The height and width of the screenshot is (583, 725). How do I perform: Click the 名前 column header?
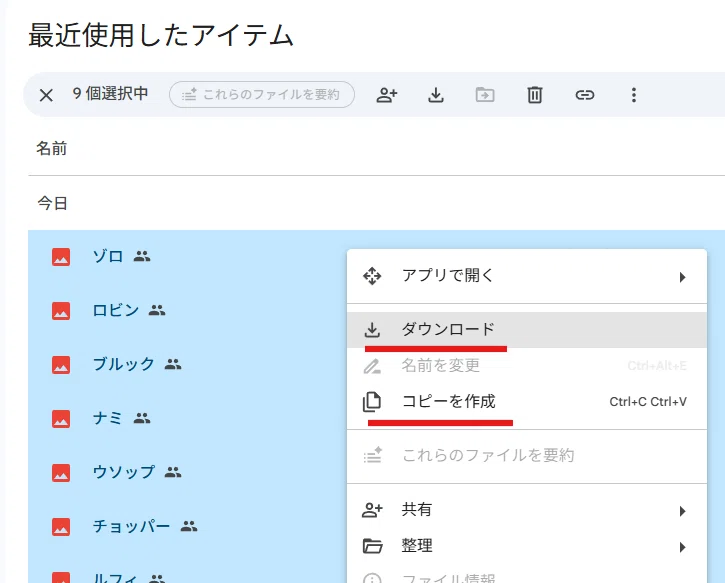click(x=52, y=148)
